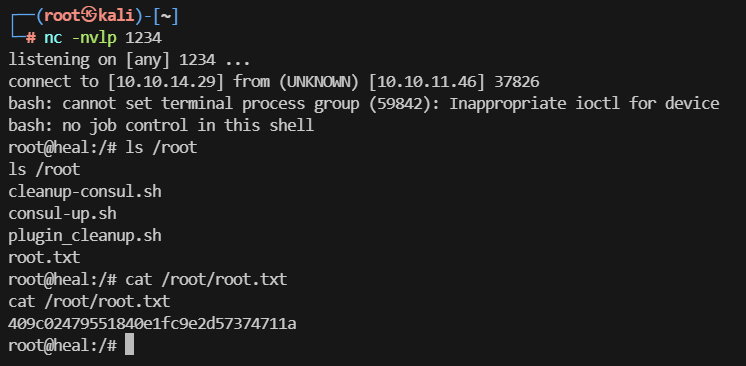Viewport: 746px width, 366px height.
Task: Click the terminal cursor block
Action: point(129,345)
